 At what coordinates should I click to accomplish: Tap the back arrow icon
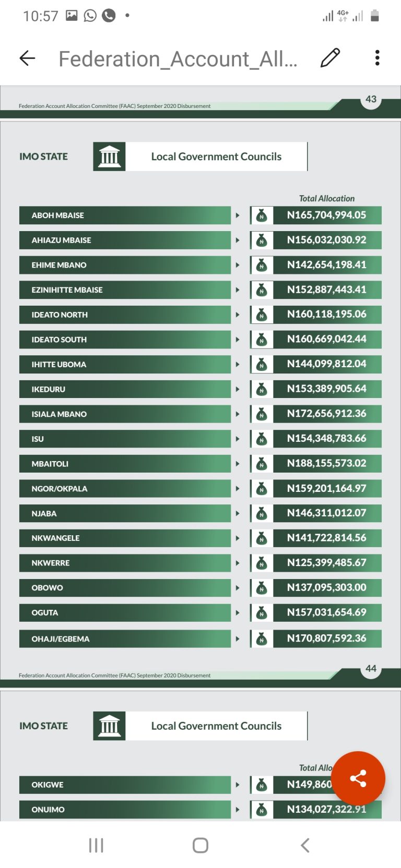coord(27,58)
